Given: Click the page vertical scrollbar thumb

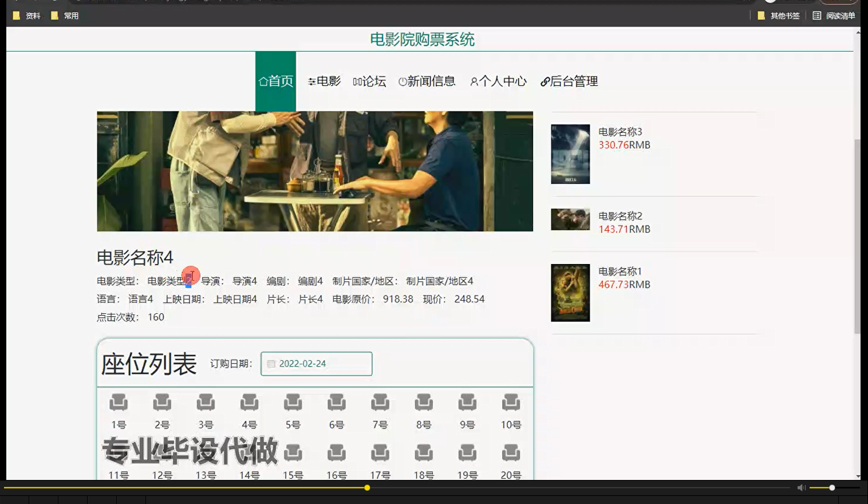Looking at the screenshot, I should click(x=857, y=236).
